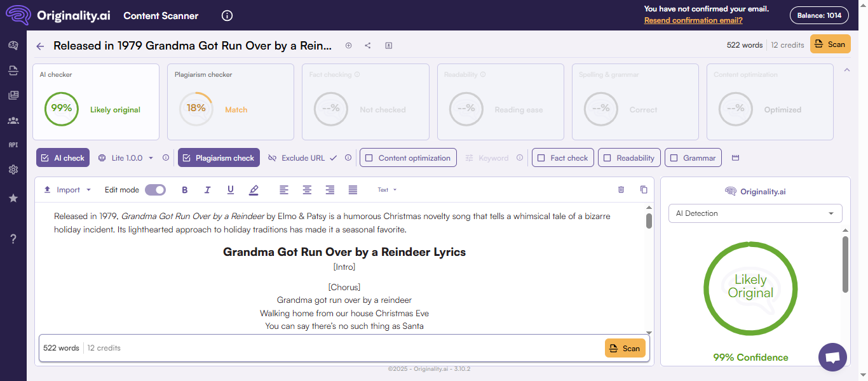Select the AI checker result card
Image resolution: width=868 pixels, height=381 pixels.
96,102
